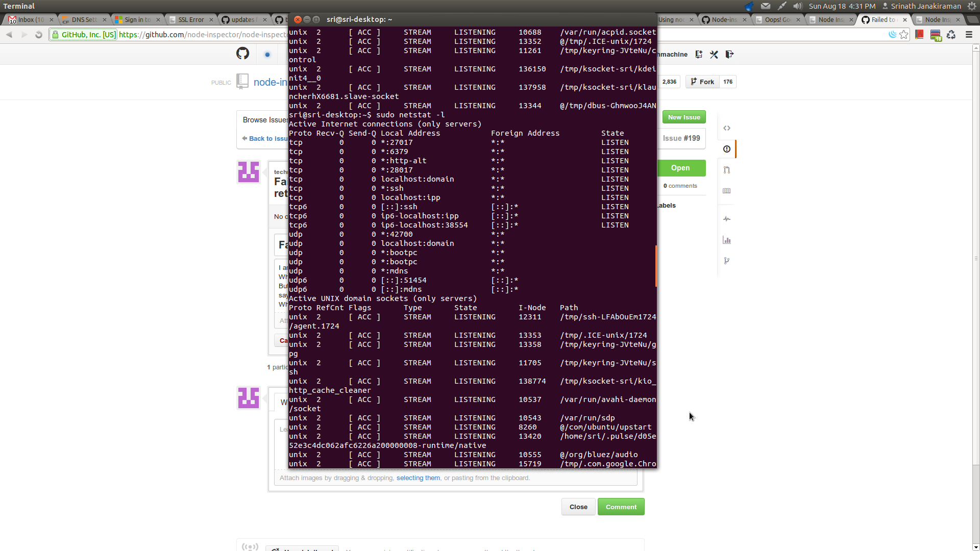Viewport: 980px width, 551px height.
Task: Click the *:27017 tcp listening row
Action: click(x=459, y=142)
